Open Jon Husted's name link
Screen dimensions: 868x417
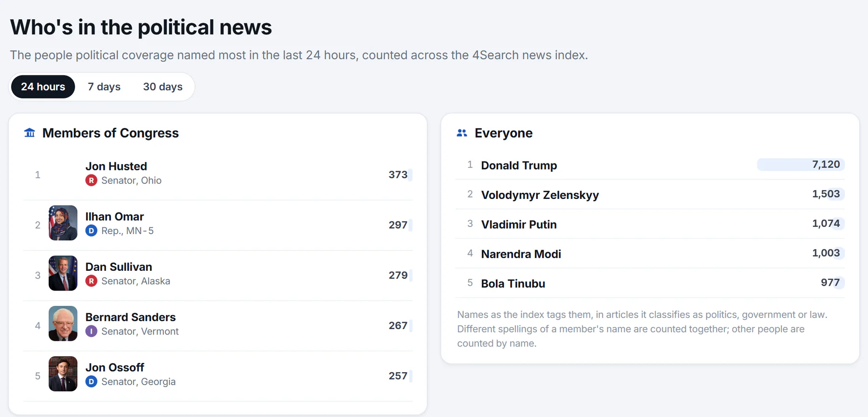pos(116,166)
